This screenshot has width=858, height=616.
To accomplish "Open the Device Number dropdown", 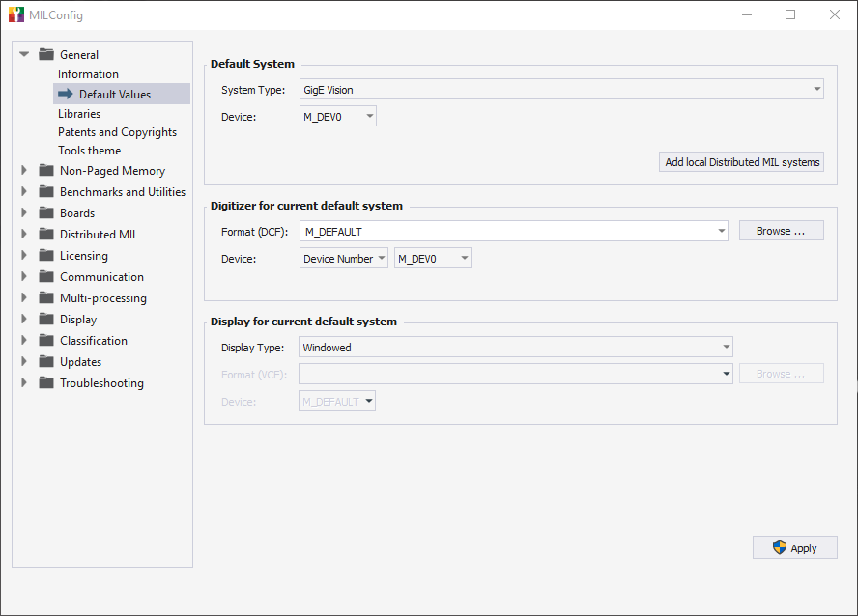I will click(x=344, y=258).
